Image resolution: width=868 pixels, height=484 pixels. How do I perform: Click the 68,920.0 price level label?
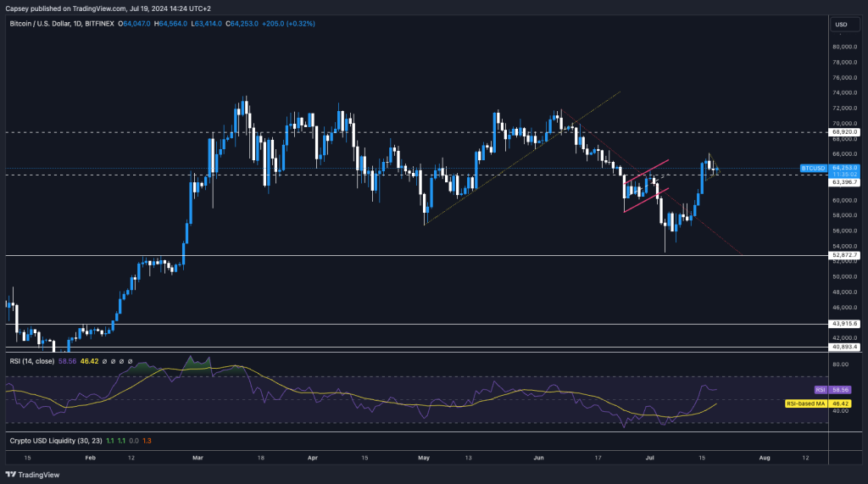846,132
